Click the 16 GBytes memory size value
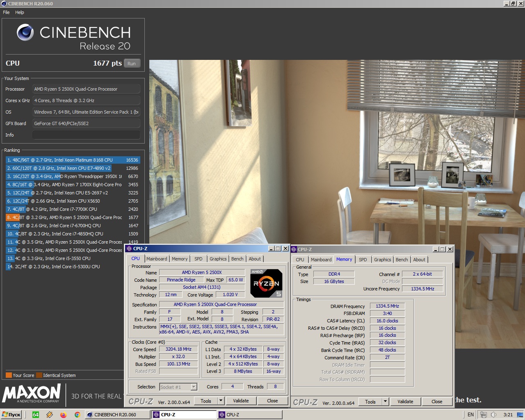The height and width of the screenshot is (420, 525). click(334, 281)
